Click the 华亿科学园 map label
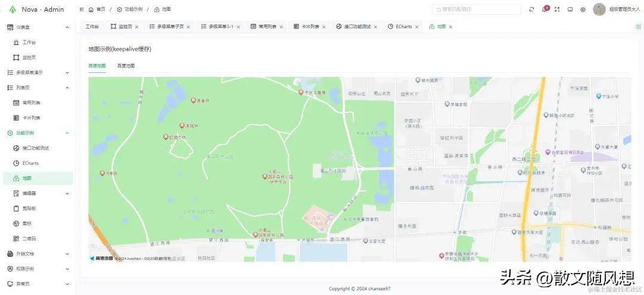644x295 pixels. [452, 138]
